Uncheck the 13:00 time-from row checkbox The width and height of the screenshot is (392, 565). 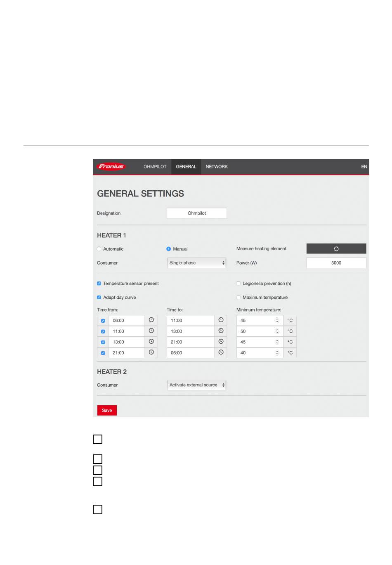pos(103,342)
